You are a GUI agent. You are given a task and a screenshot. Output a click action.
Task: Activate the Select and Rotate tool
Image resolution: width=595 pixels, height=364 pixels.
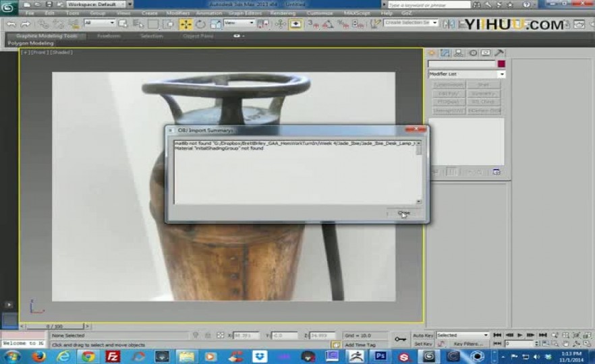(x=200, y=24)
